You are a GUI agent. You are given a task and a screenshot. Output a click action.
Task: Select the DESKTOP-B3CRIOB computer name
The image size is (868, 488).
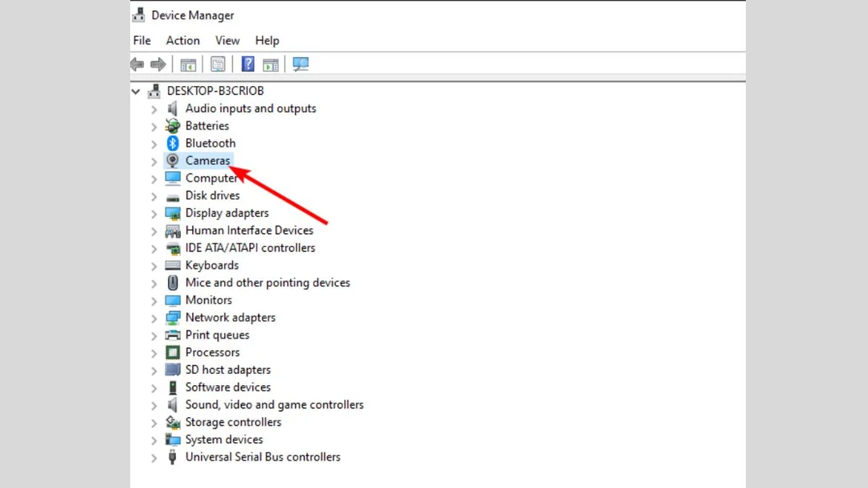click(215, 91)
